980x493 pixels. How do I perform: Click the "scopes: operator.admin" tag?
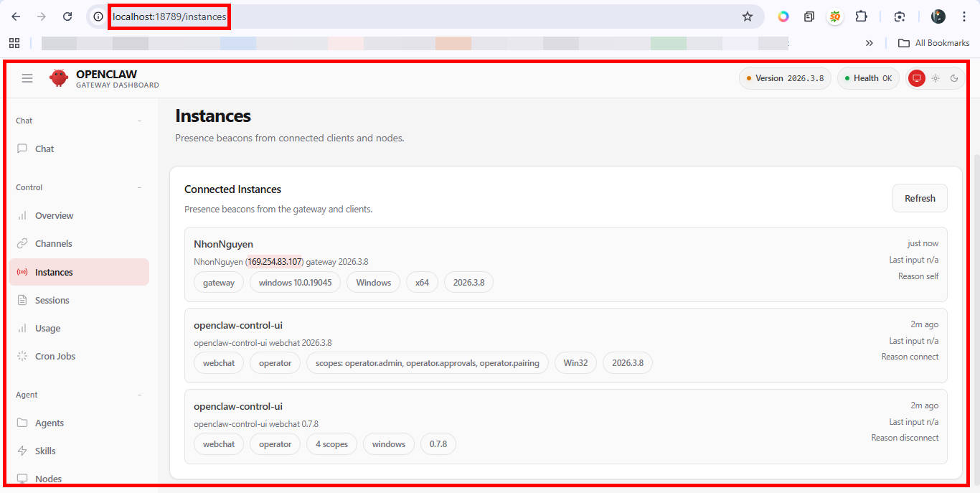pos(428,363)
